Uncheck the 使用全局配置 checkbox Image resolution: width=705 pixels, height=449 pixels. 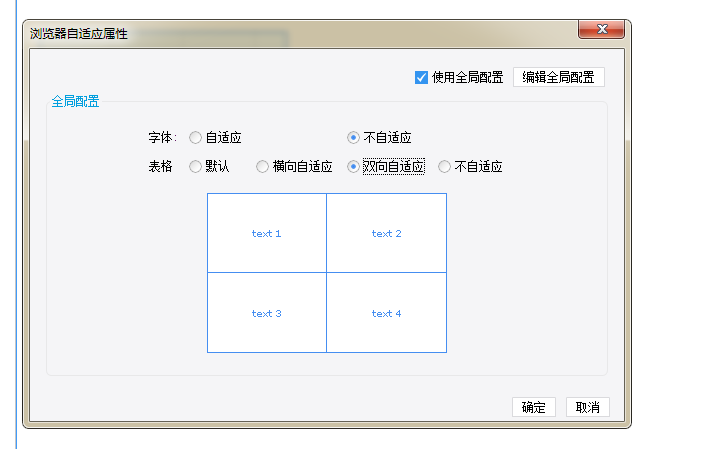point(421,77)
